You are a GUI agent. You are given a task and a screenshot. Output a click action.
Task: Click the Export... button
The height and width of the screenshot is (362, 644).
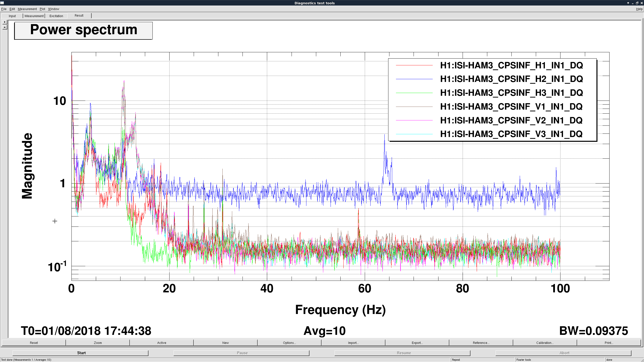pyautogui.click(x=417, y=343)
